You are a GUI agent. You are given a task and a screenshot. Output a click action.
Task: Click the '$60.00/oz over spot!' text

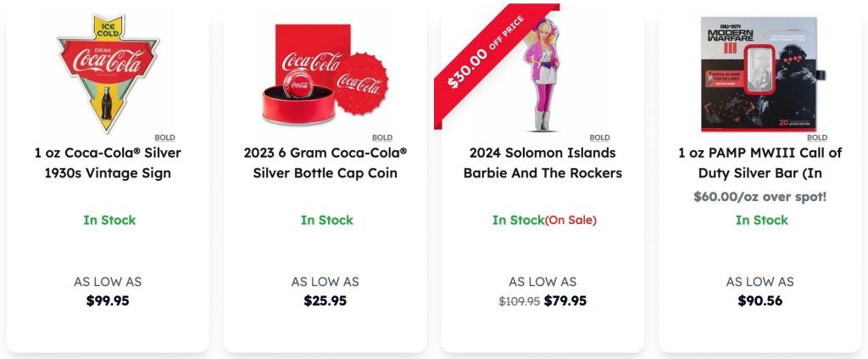(759, 197)
